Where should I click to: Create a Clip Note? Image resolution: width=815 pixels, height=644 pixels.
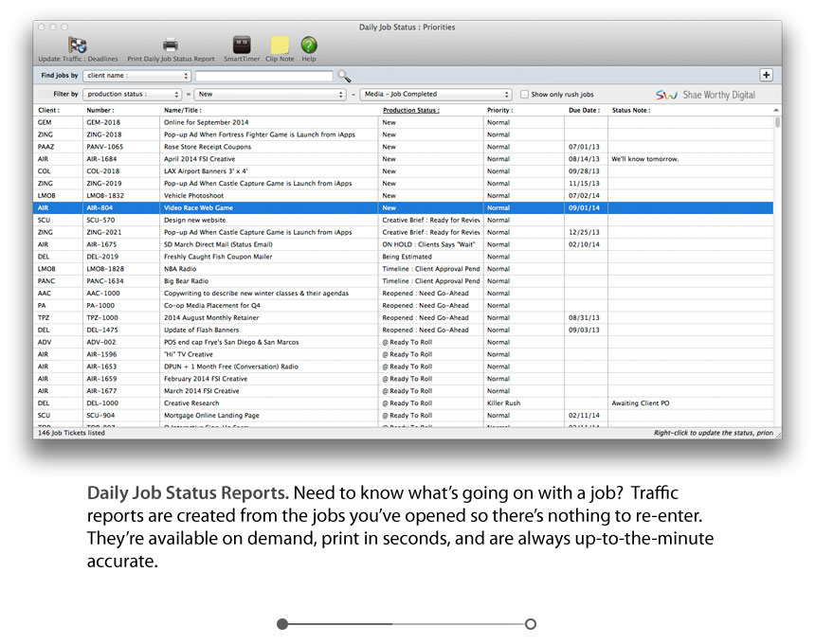[280, 45]
